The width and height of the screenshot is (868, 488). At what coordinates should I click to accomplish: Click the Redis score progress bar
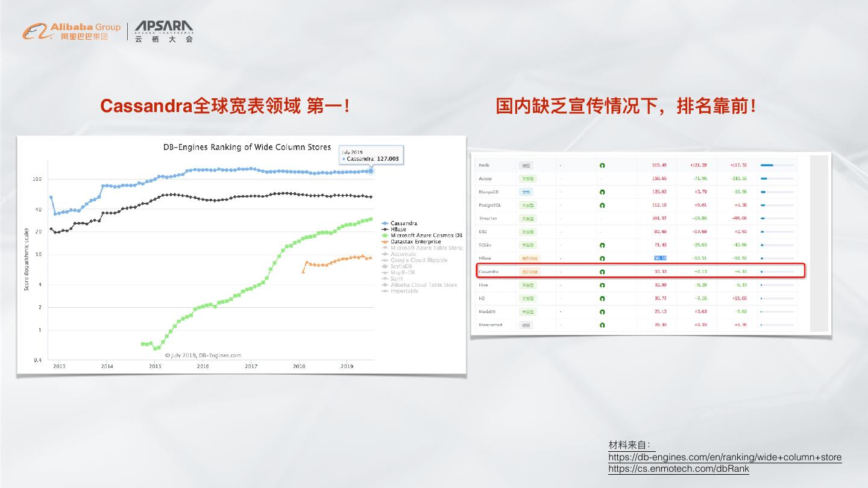coord(777,165)
